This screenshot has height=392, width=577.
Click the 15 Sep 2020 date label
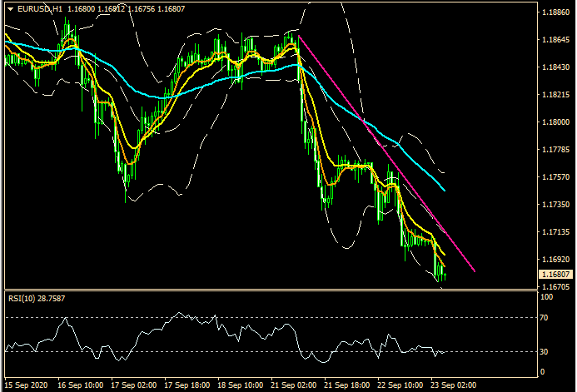27,386
